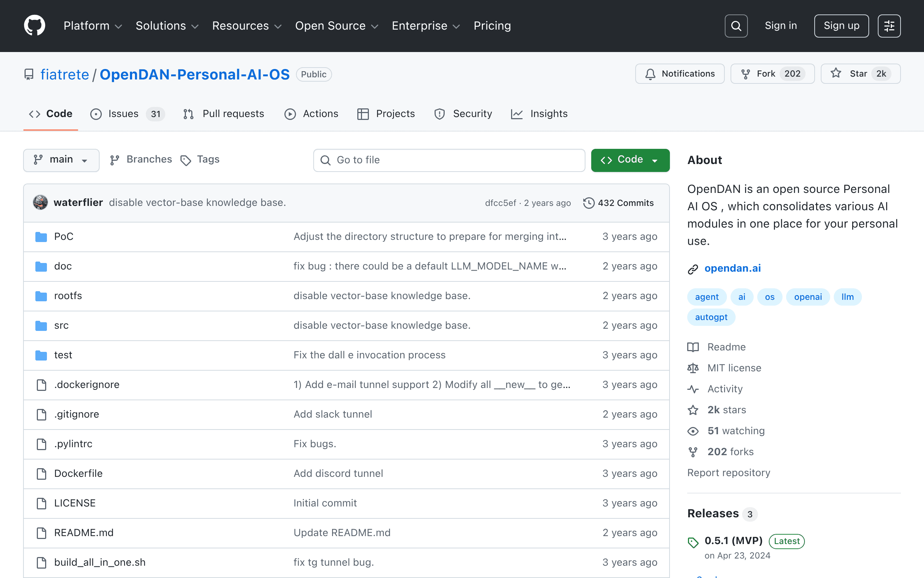
Task: Open the Pricing page link
Action: pos(492,26)
